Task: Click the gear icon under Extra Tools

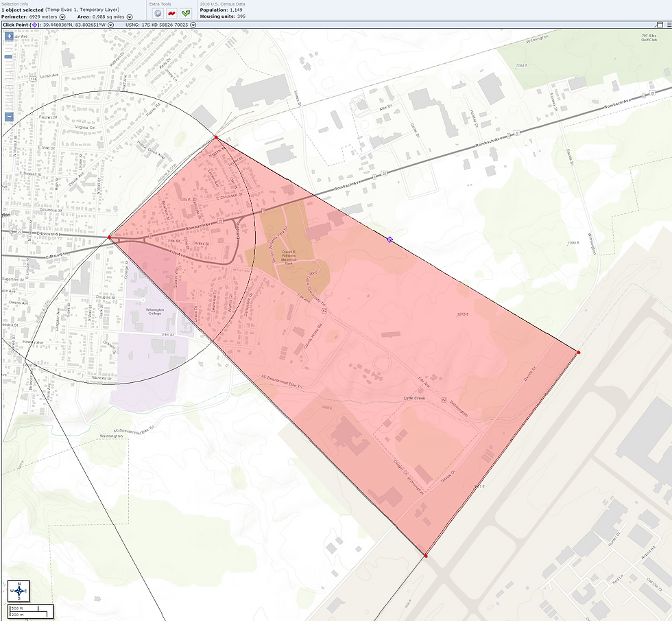Action: tap(158, 13)
